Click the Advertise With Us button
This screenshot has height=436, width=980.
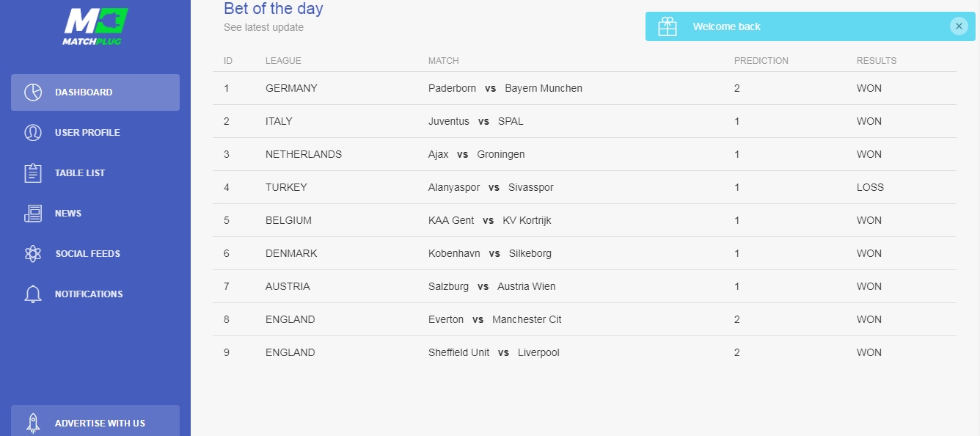coord(95,421)
